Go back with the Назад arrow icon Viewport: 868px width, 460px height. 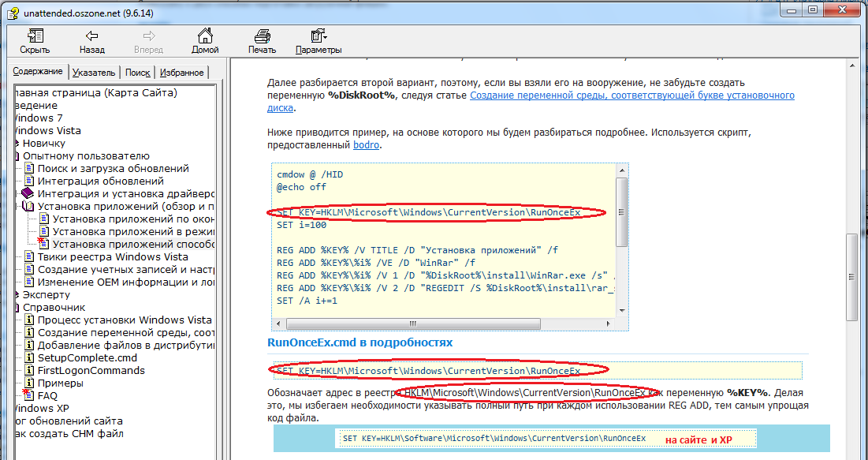point(91,36)
